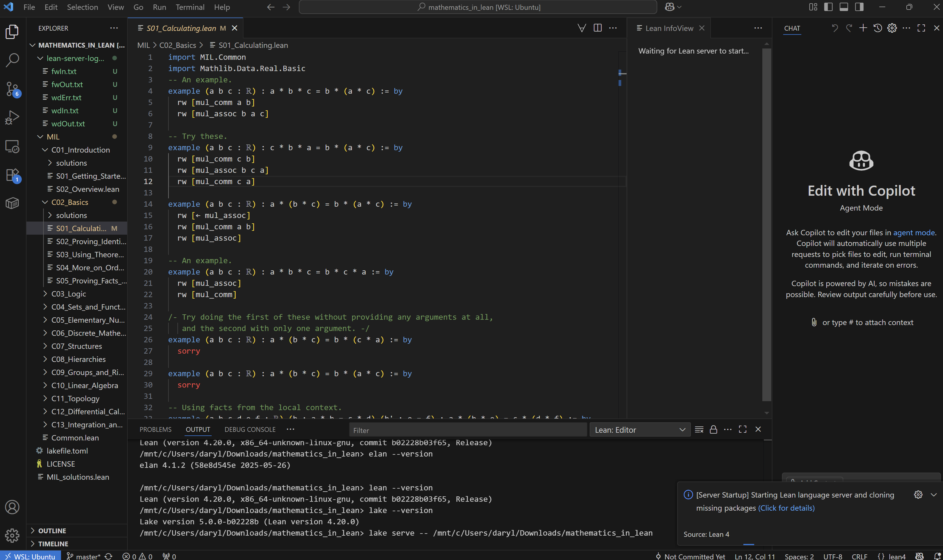Image resolution: width=943 pixels, height=560 pixels.
Task: Expand the OUTLINE section
Action: click(x=52, y=531)
